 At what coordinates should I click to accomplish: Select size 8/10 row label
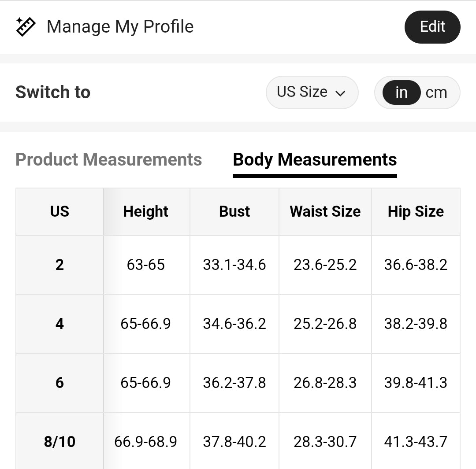[59, 441]
